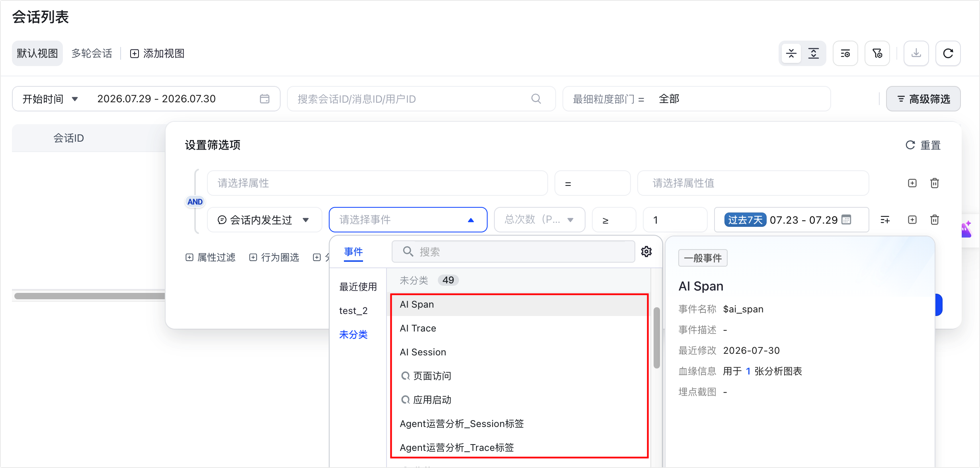Click the horizontal scrollbar under table

point(90,296)
